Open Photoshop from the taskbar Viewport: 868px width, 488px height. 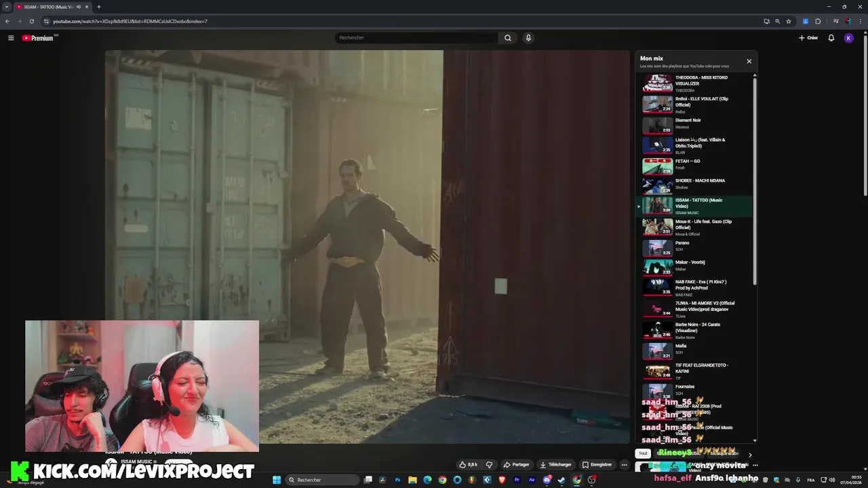click(397, 480)
